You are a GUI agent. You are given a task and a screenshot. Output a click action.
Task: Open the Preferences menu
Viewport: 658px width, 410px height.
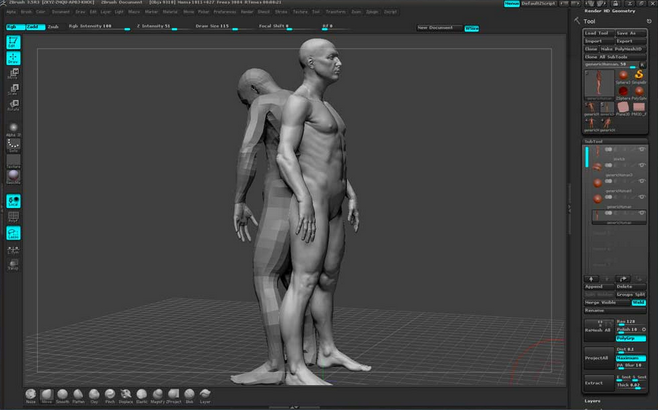coord(225,12)
